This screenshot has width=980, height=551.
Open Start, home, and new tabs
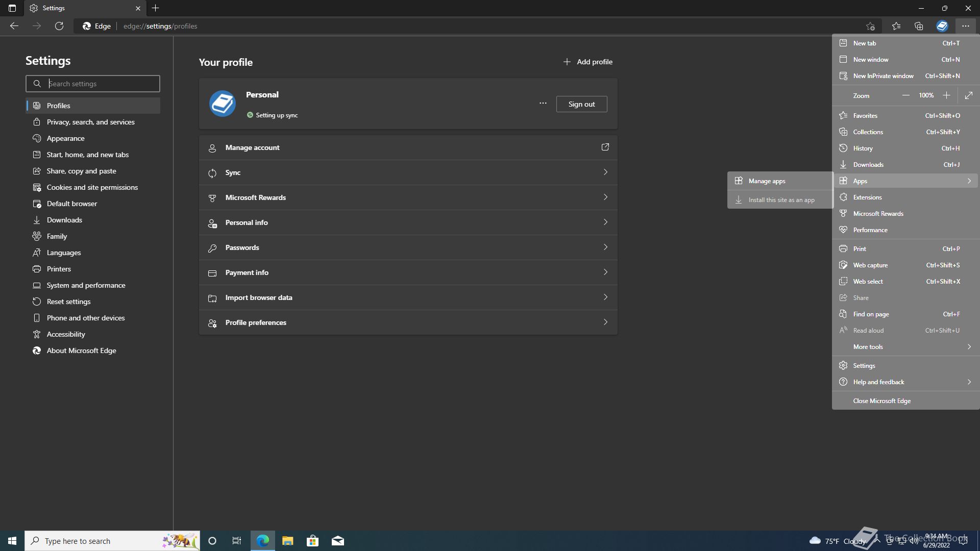tap(93, 155)
